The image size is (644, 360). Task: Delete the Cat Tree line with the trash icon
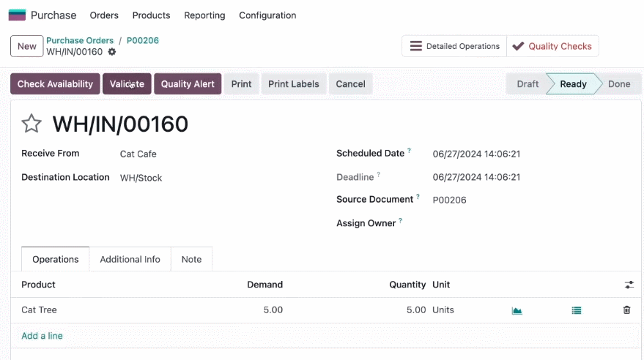click(626, 310)
